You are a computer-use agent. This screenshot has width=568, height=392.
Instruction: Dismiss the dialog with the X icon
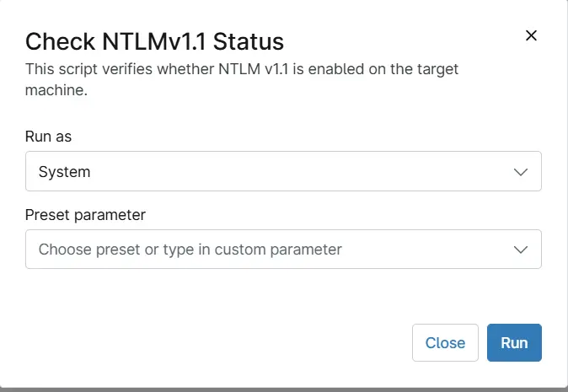pos(531,35)
